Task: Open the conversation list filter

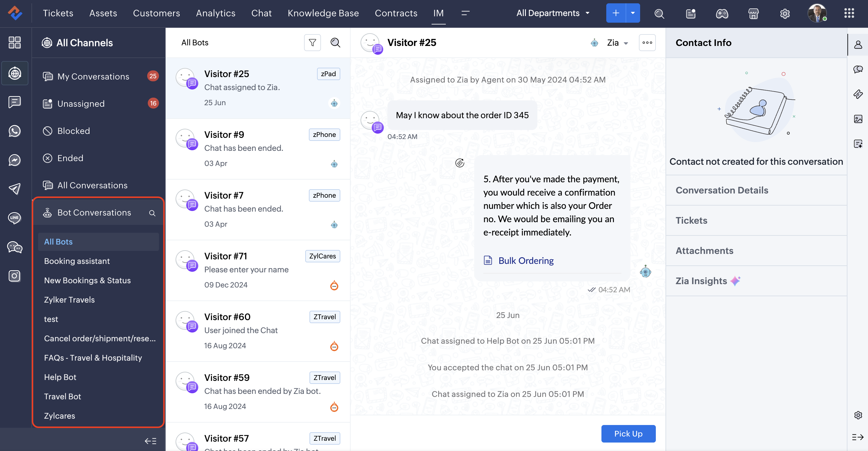Action: [313, 43]
